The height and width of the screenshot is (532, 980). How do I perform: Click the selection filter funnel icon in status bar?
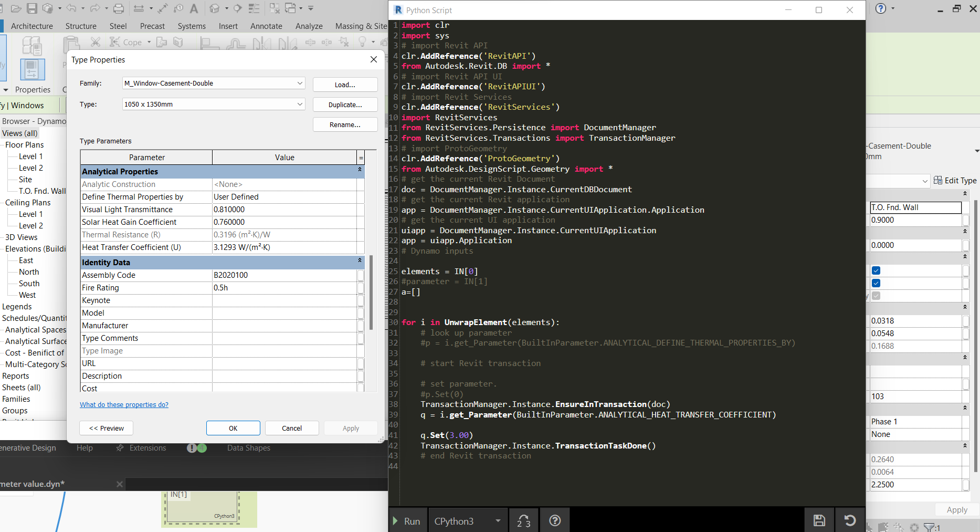(x=930, y=527)
